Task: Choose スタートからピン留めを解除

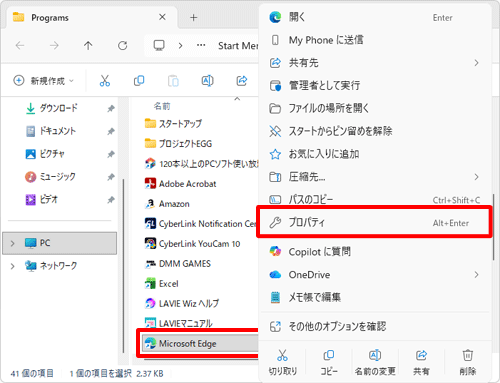Action: 375,131
